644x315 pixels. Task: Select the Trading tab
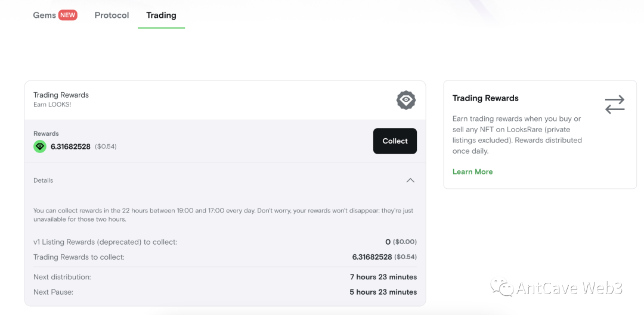[x=161, y=15]
